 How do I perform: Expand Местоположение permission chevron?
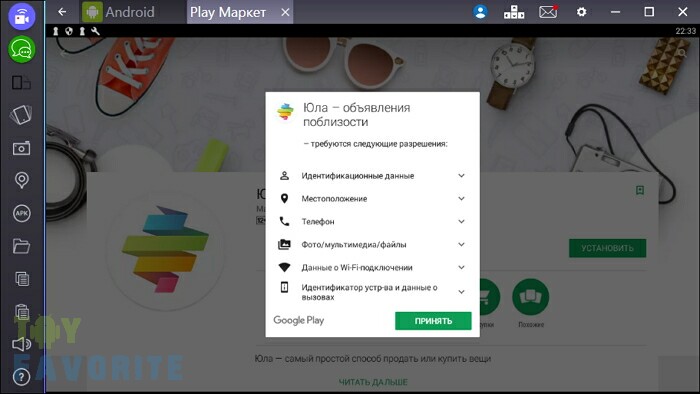(461, 199)
